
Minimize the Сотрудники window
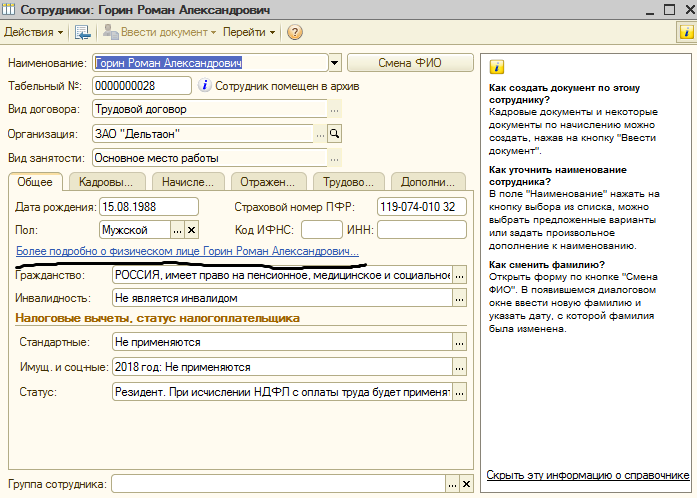[650, 10]
